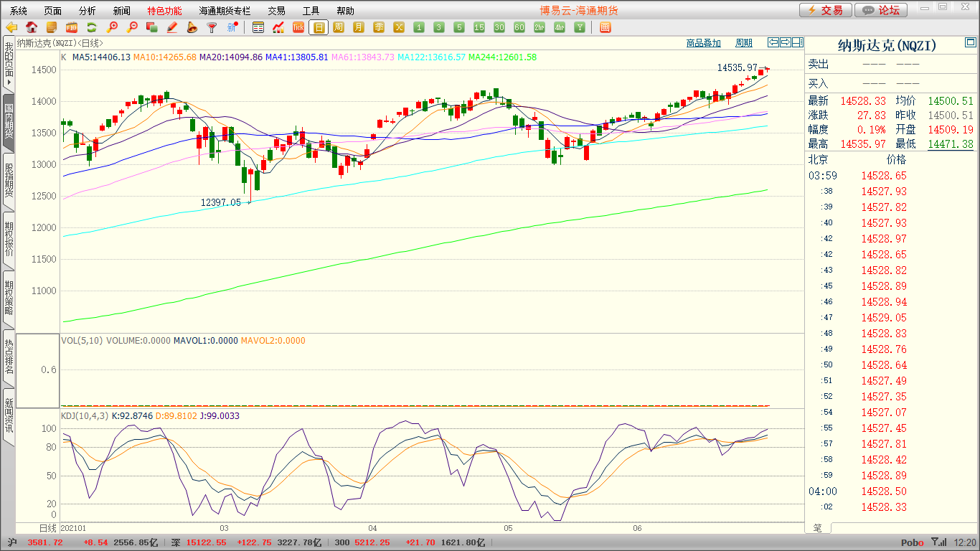Image resolution: width=980 pixels, height=551 pixels.
Task: Select the daily 日 period button
Action: tap(319, 28)
